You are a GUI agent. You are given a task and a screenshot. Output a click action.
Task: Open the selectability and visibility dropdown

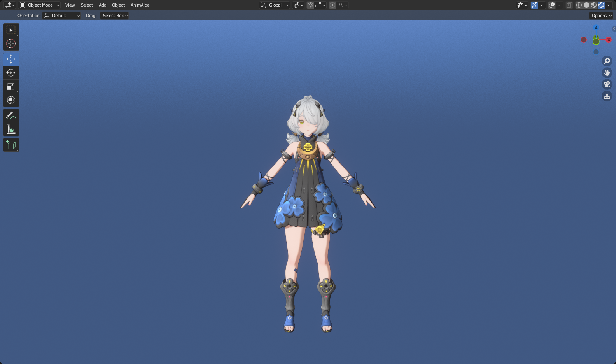pyautogui.click(x=522, y=5)
